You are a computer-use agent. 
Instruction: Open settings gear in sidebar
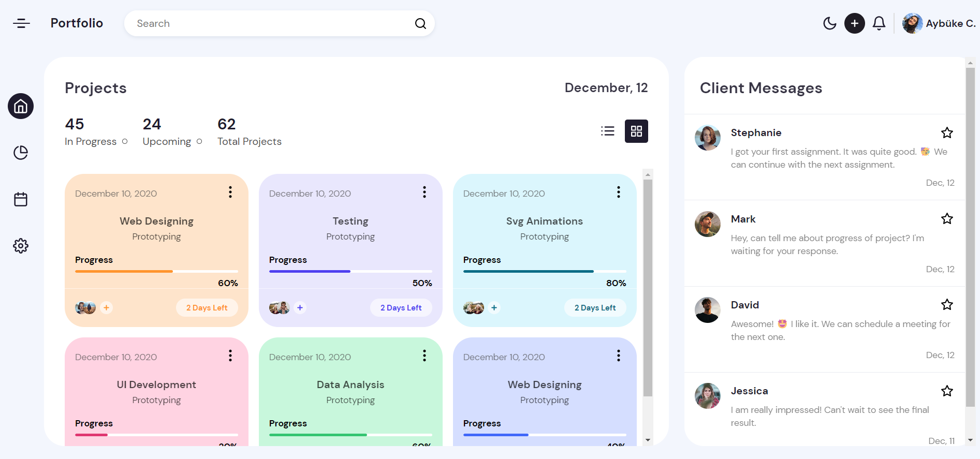coord(21,246)
